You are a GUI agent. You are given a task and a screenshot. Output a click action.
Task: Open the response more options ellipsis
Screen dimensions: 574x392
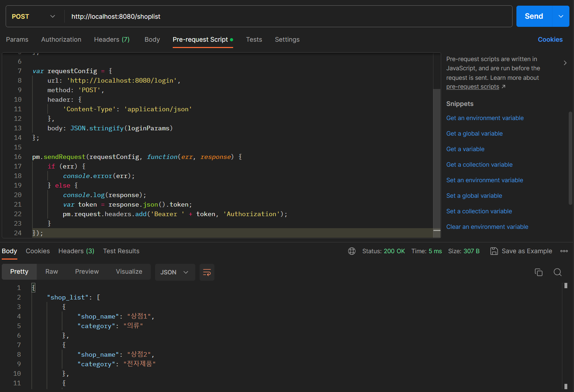tap(564, 251)
